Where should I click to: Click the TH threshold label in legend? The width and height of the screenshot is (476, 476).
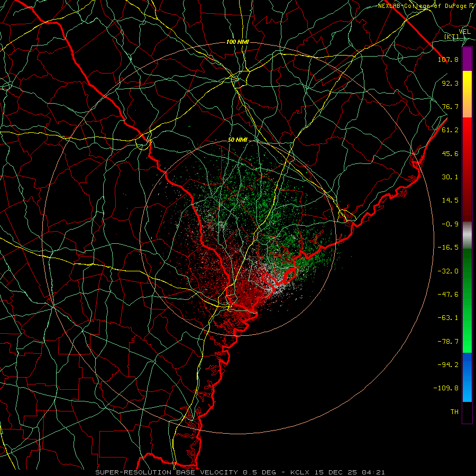pos(454,412)
